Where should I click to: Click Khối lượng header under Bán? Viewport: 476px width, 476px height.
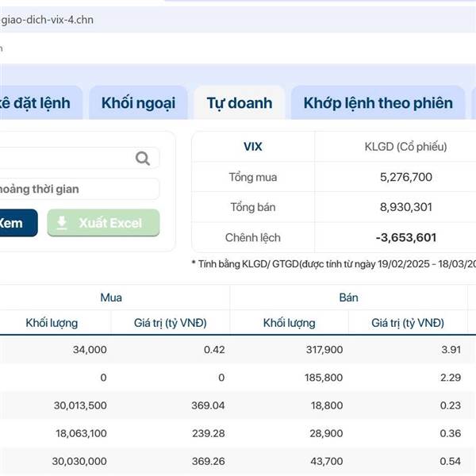289,323
